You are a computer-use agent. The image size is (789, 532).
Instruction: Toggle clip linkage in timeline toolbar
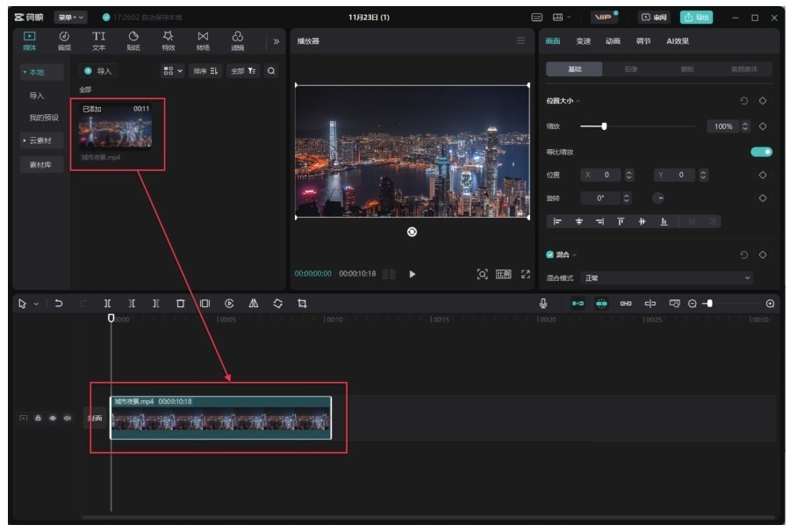(x=626, y=304)
